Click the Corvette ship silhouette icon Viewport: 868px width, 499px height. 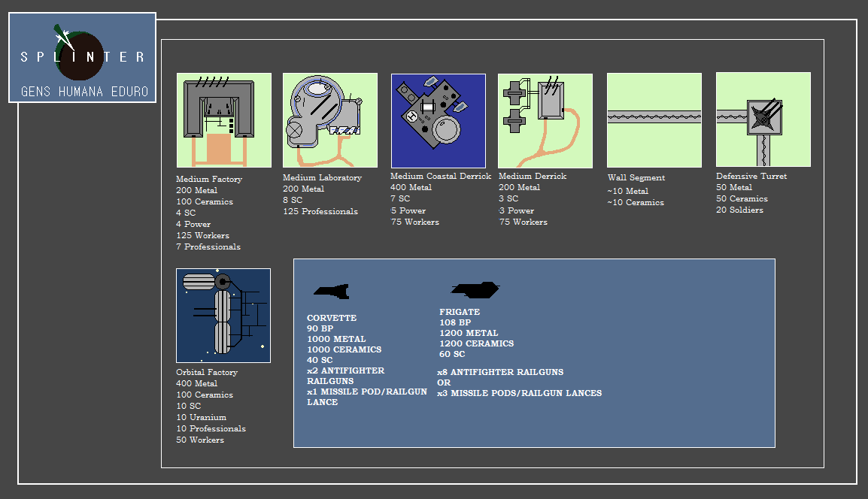[x=331, y=292]
